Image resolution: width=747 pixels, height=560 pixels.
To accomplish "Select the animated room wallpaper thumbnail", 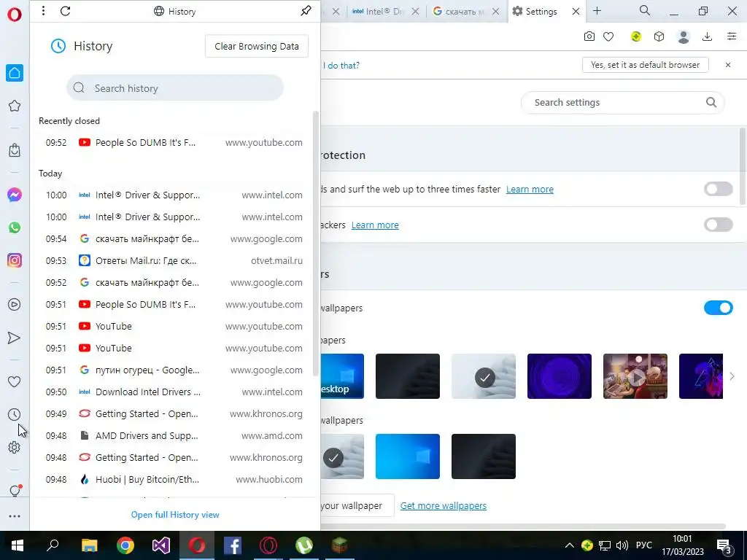I will click(635, 376).
